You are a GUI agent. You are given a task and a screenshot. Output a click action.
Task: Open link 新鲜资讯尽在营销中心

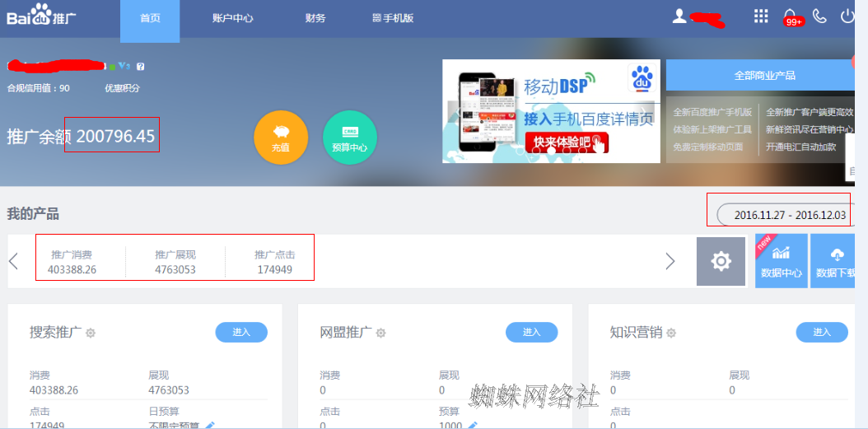point(810,130)
